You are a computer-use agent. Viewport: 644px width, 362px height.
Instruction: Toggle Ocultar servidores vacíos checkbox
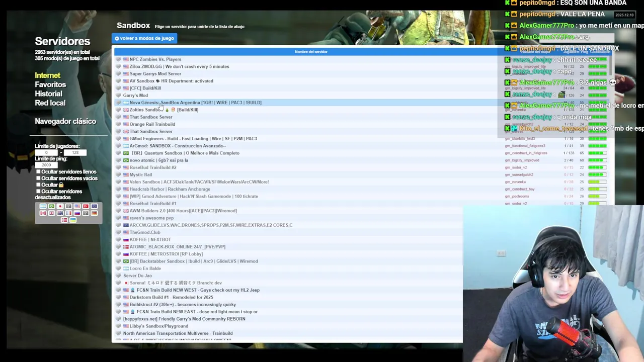pyautogui.click(x=38, y=178)
